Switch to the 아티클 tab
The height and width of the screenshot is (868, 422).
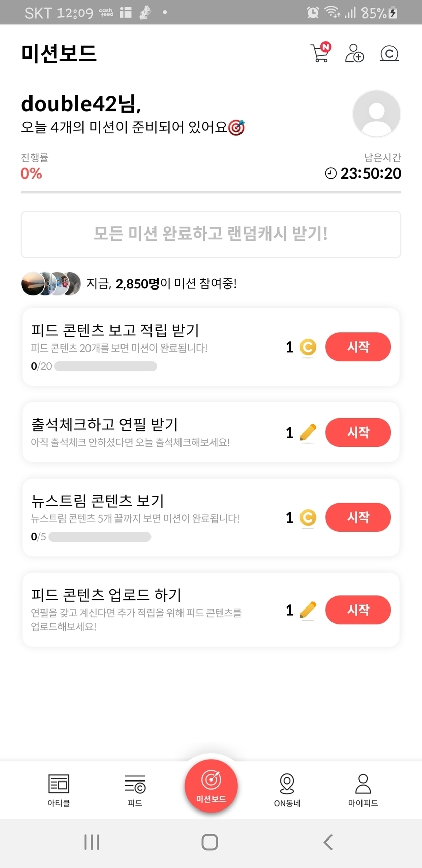point(58,790)
